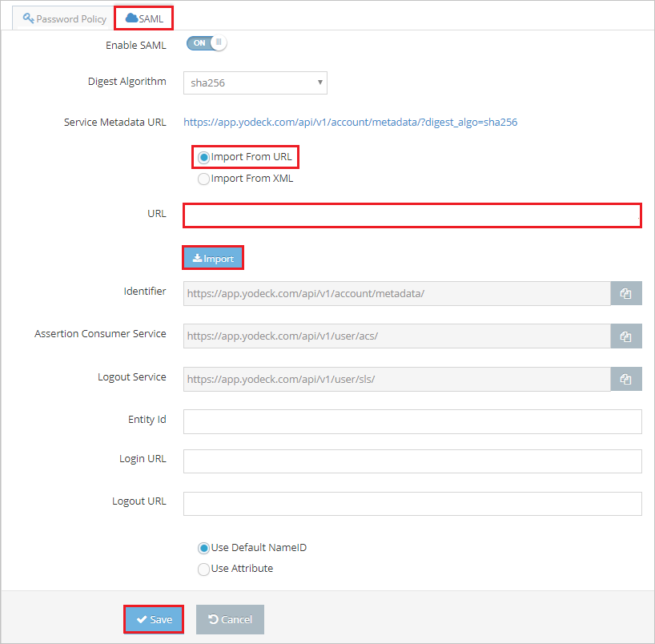Select the Use Attribute option
The width and height of the screenshot is (655, 644).
[x=203, y=569]
